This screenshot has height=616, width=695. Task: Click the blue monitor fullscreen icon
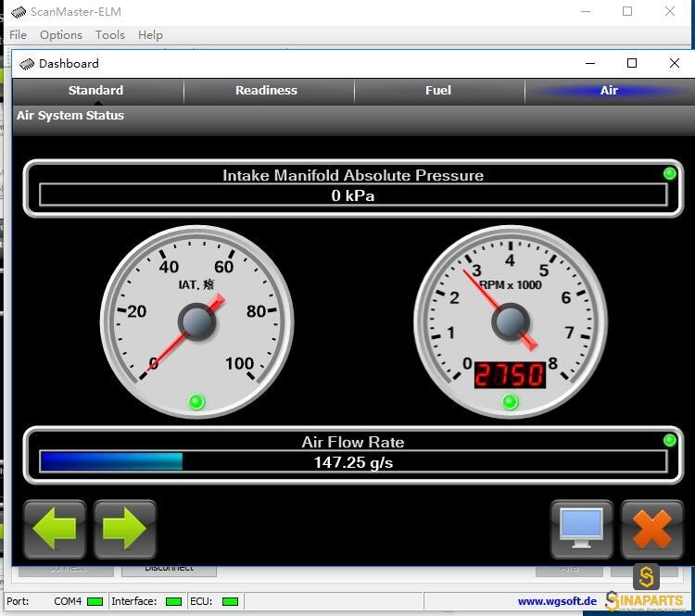tap(582, 529)
